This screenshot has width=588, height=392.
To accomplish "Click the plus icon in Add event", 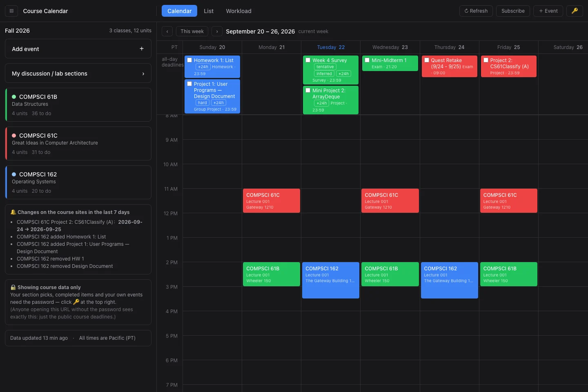I will 142,49.
